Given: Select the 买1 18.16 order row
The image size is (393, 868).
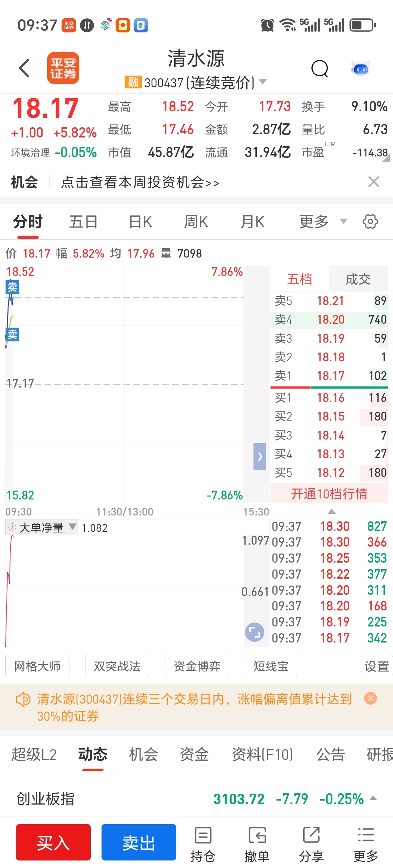Looking at the screenshot, I should pyautogui.click(x=329, y=398).
